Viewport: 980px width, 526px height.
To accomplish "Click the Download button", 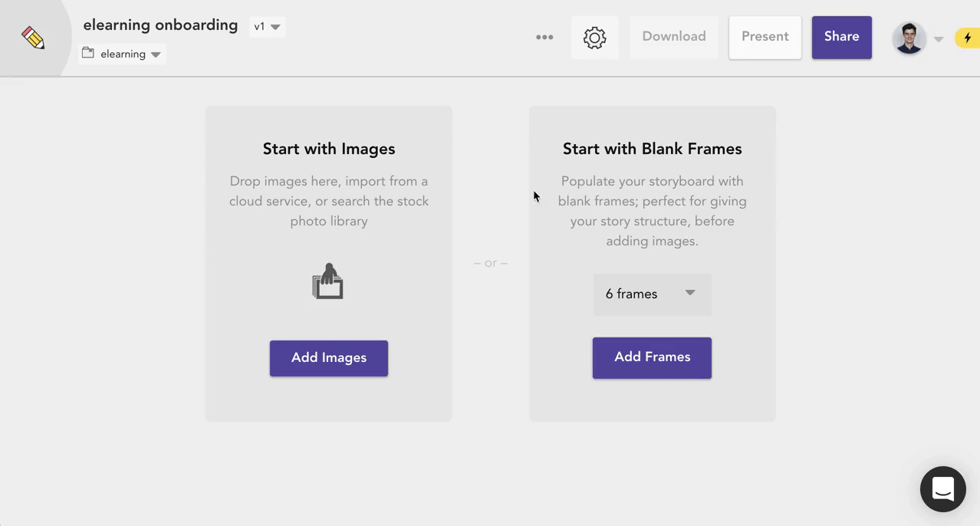I will 673,36.
